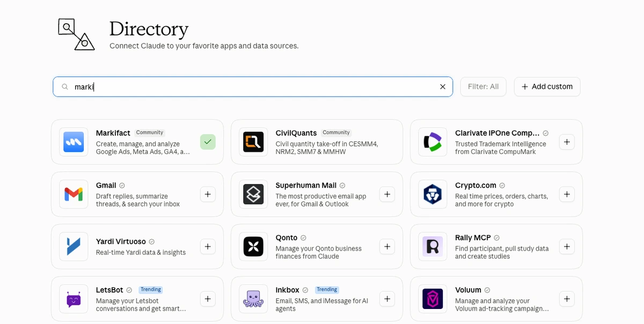Add Crypto.com with the plus button
Screen dimensions: 644x324
point(567,194)
